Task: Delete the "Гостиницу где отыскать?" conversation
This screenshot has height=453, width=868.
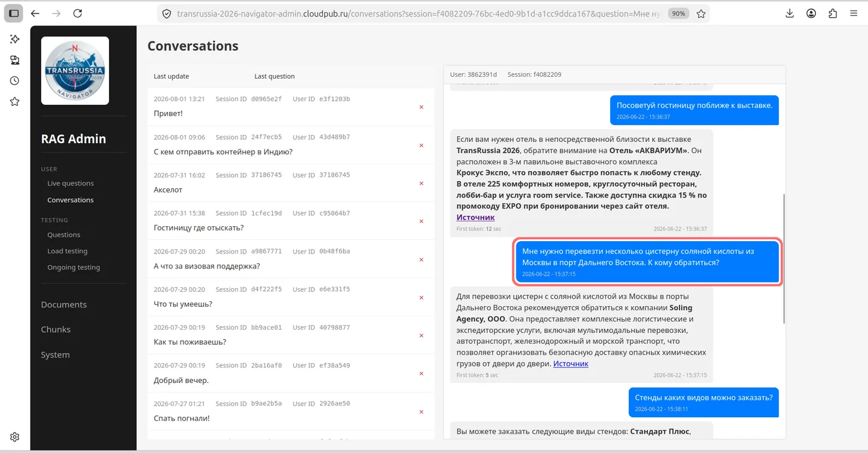Action: [x=422, y=221]
